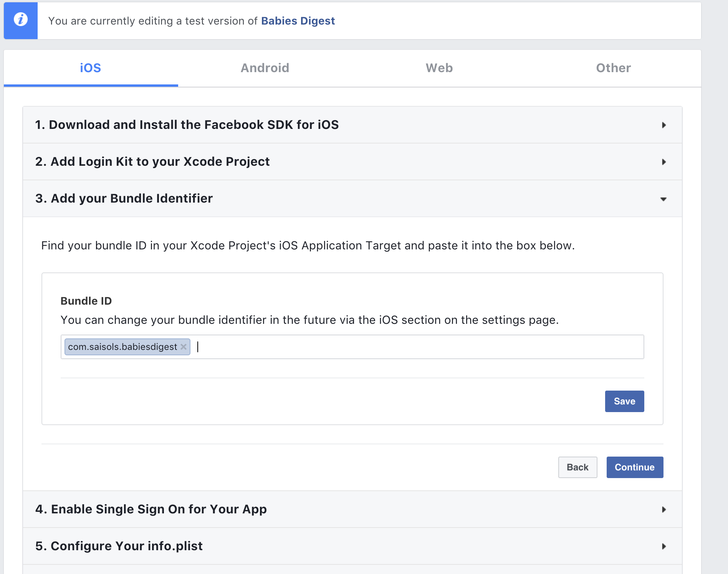The image size is (728, 574).
Task: Save the Bundle ID
Action: click(x=624, y=401)
